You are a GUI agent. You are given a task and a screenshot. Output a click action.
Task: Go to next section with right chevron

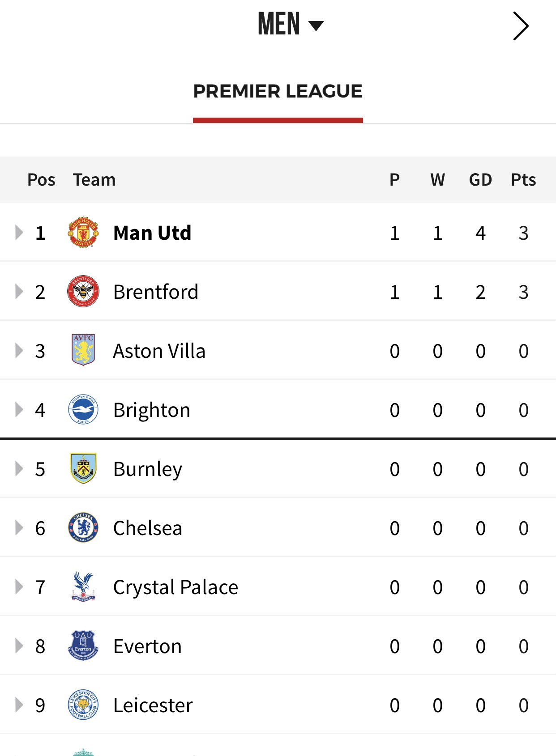(x=521, y=26)
